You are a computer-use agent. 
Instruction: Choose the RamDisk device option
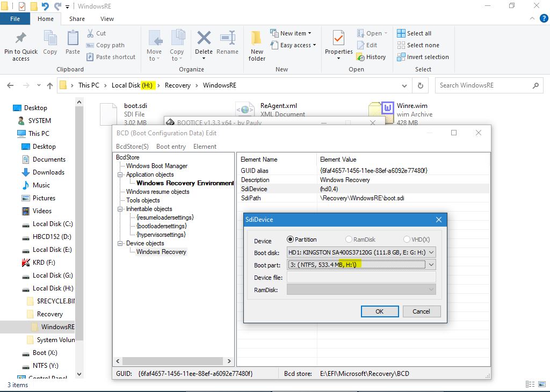pos(349,239)
